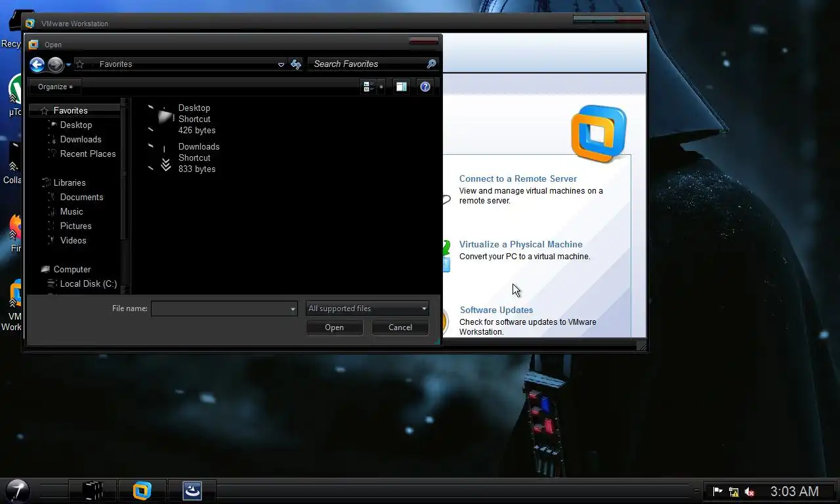Expand the File name dropdown arrow
Image resolution: width=840 pixels, height=504 pixels.
coord(293,308)
